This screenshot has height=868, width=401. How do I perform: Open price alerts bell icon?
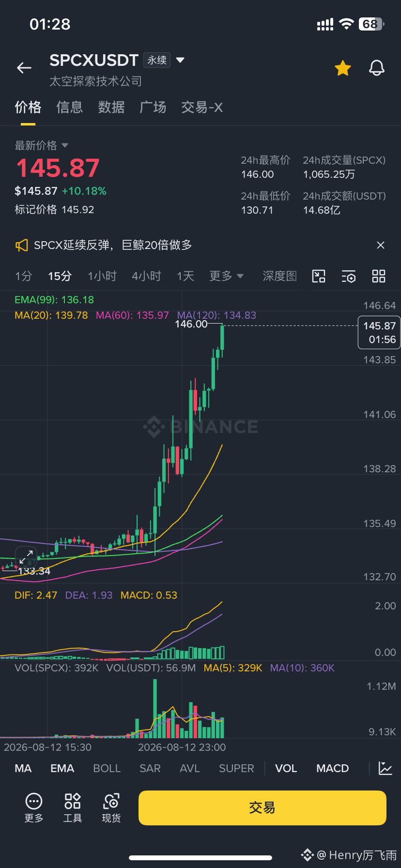click(377, 68)
